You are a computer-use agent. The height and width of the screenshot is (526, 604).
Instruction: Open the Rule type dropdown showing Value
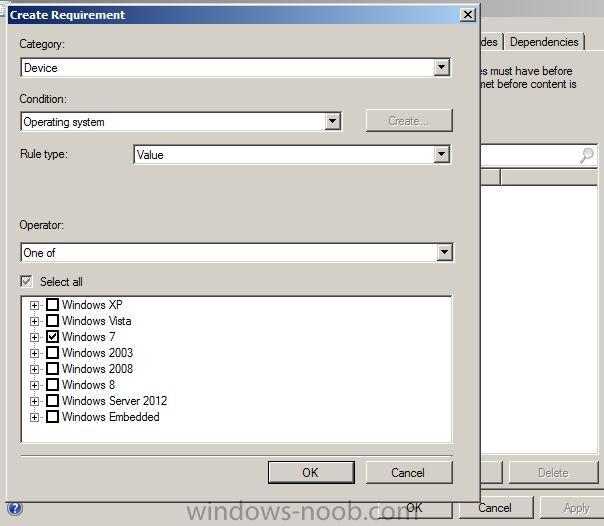tap(292, 154)
